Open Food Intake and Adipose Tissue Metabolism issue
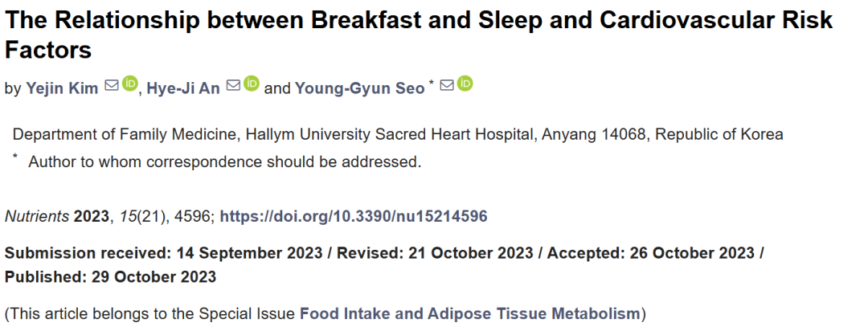Screen dimensions: 868x335 pos(470,314)
